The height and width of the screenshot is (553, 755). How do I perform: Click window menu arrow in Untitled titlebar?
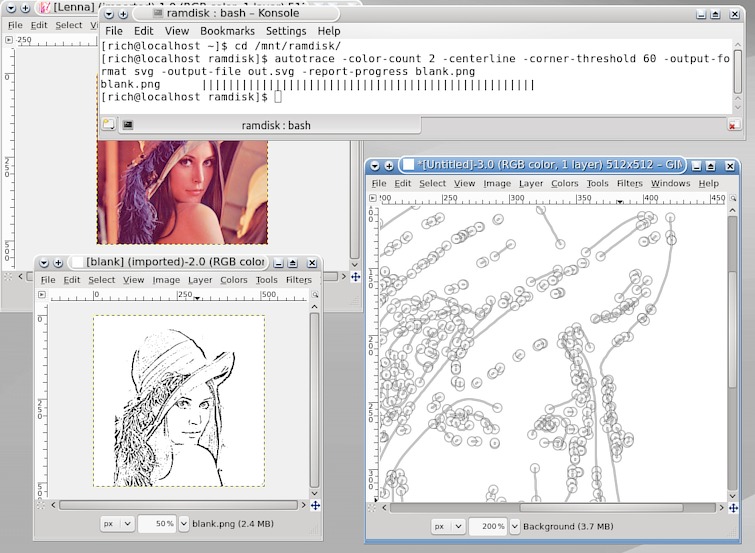tap(375, 166)
